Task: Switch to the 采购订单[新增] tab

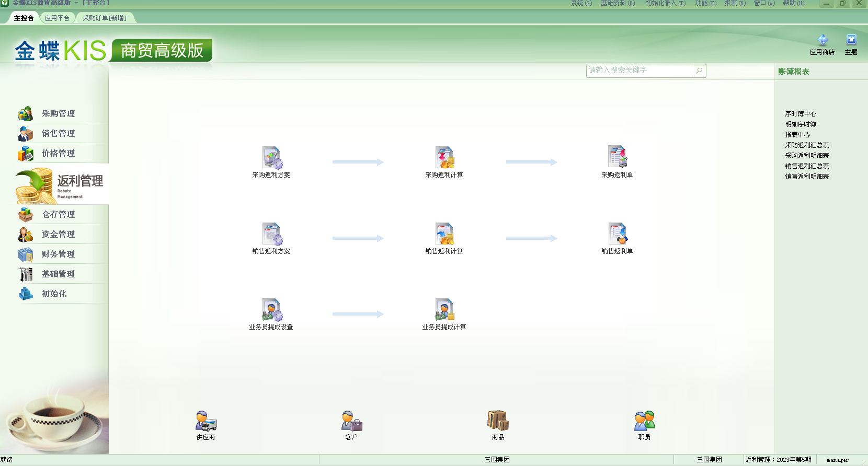Action: tap(105, 18)
